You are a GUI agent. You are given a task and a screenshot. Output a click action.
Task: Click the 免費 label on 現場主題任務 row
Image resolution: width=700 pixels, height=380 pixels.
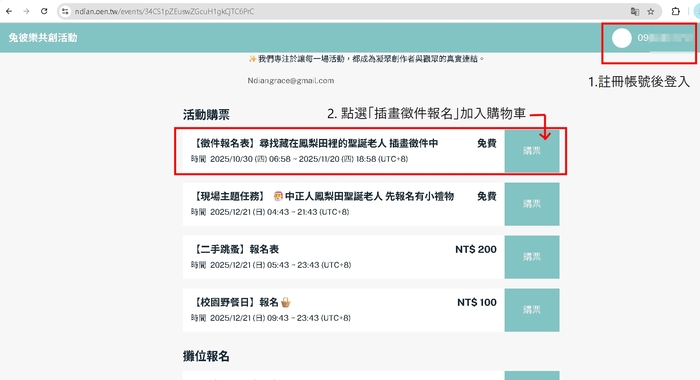point(487,196)
